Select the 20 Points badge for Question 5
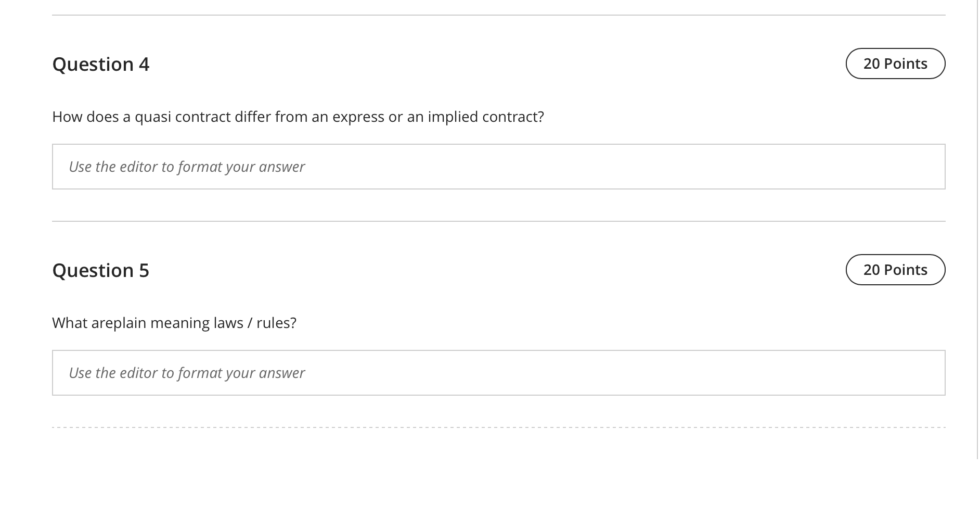980x530 pixels. point(895,270)
